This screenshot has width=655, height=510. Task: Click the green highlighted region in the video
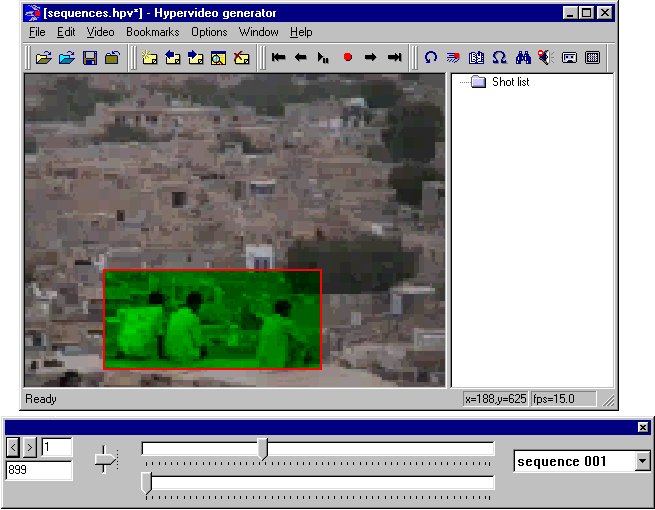click(x=212, y=319)
